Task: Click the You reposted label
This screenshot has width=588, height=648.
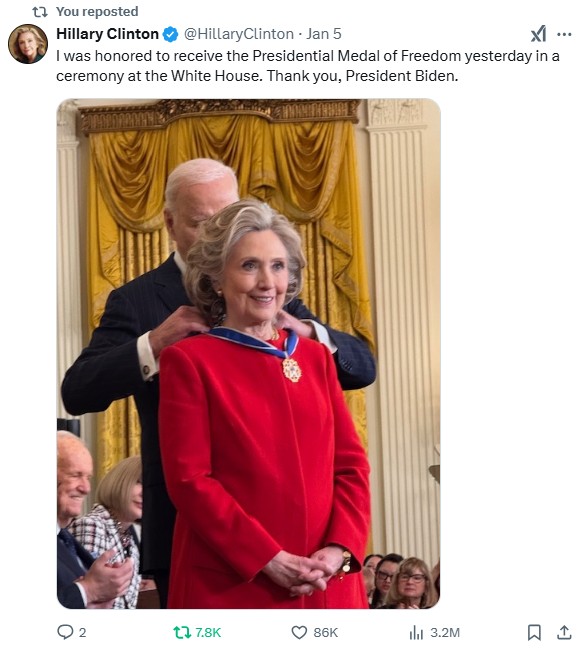Action: (x=97, y=12)
